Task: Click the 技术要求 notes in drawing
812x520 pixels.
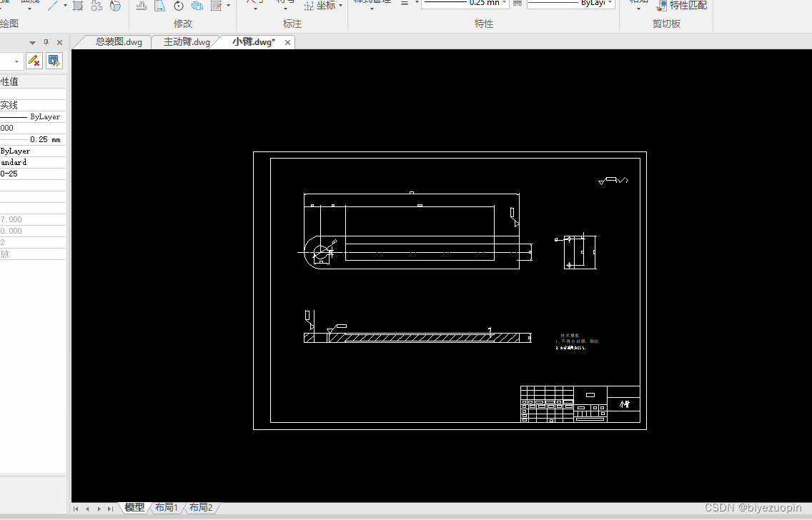Action: click(578, 341)
